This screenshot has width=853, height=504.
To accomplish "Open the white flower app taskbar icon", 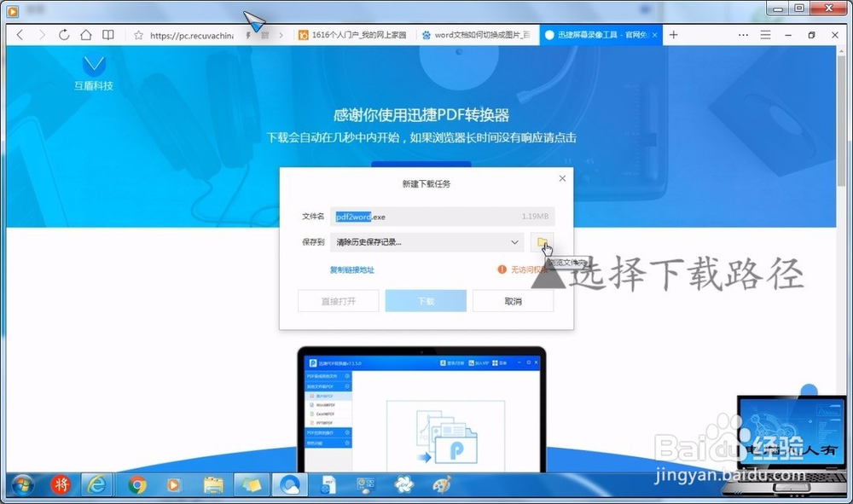I will 404,484.
